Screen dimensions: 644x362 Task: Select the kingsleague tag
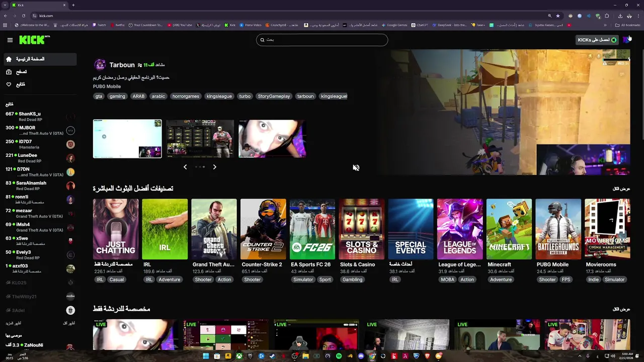click(x=219, y=96)
